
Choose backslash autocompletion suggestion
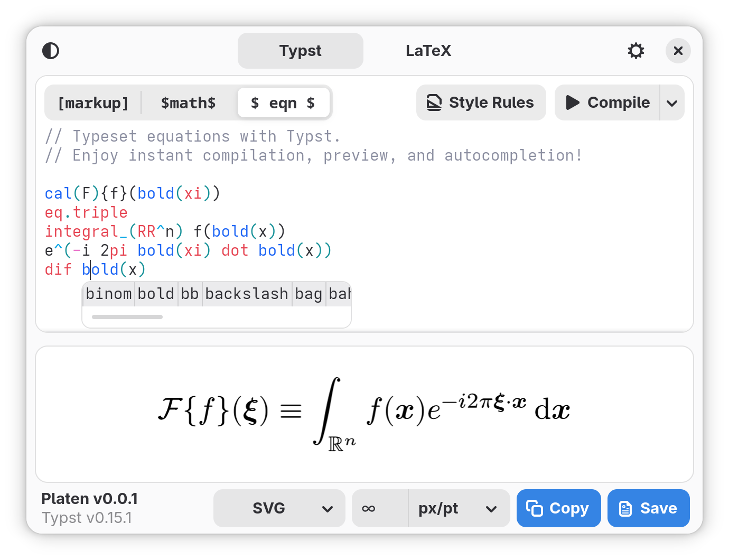click(x=247, y=294)
